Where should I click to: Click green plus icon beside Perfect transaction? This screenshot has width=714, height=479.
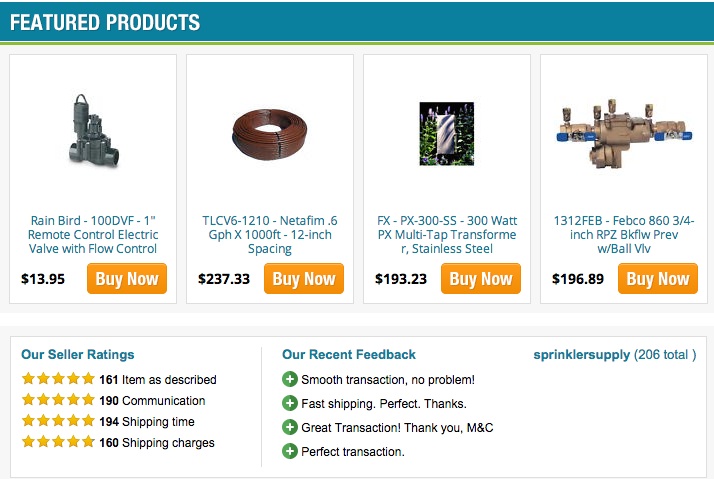(290, 451)
